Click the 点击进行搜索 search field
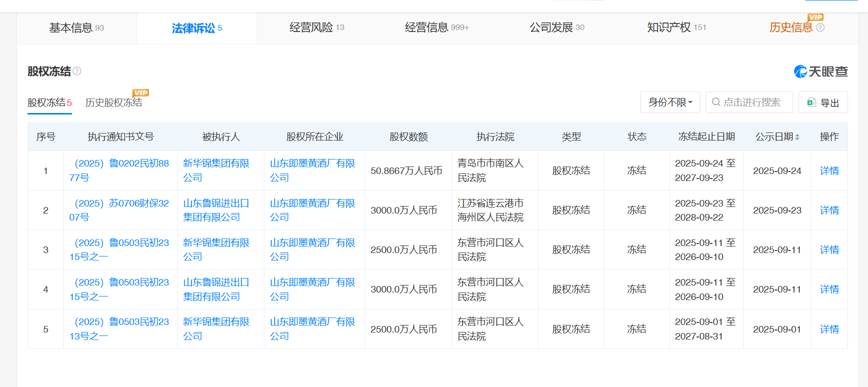Viewport: 868px width, 387px height. click(749, 102)
